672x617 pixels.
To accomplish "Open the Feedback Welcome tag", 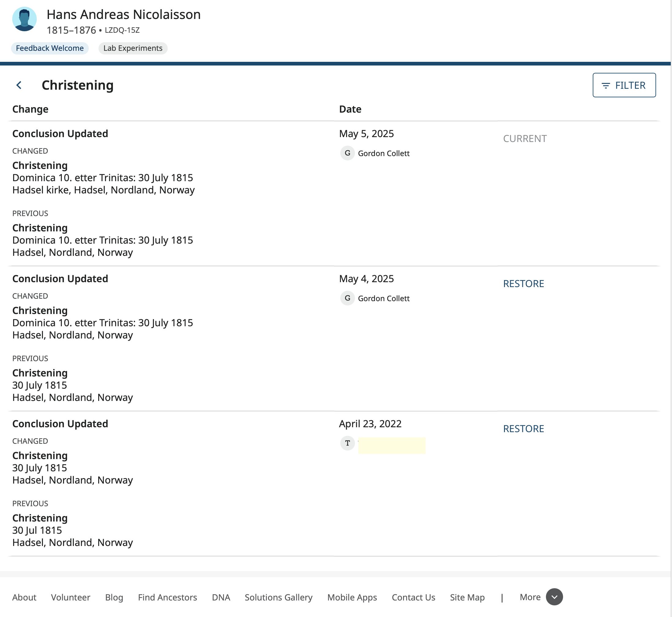I will click(50, 48).
